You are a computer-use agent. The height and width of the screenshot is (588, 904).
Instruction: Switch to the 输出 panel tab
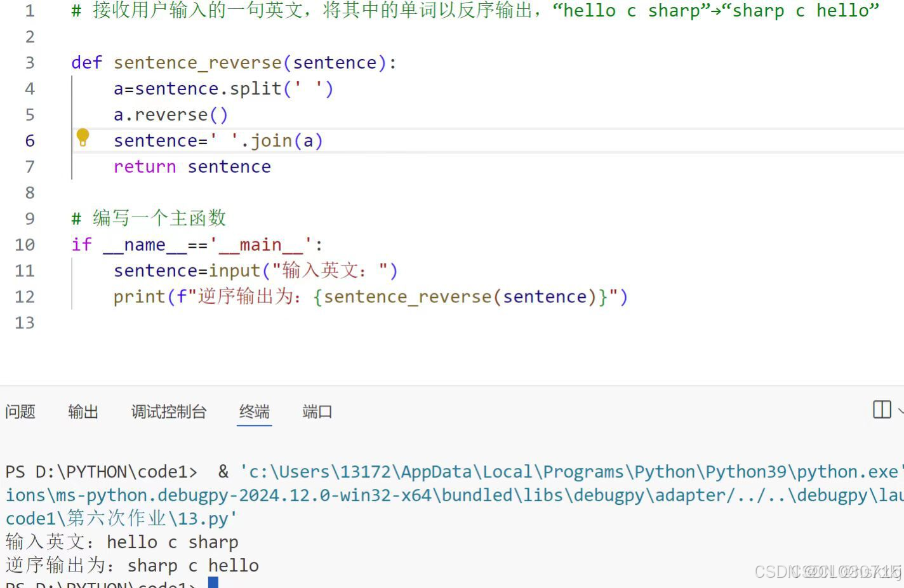(83, 411)
